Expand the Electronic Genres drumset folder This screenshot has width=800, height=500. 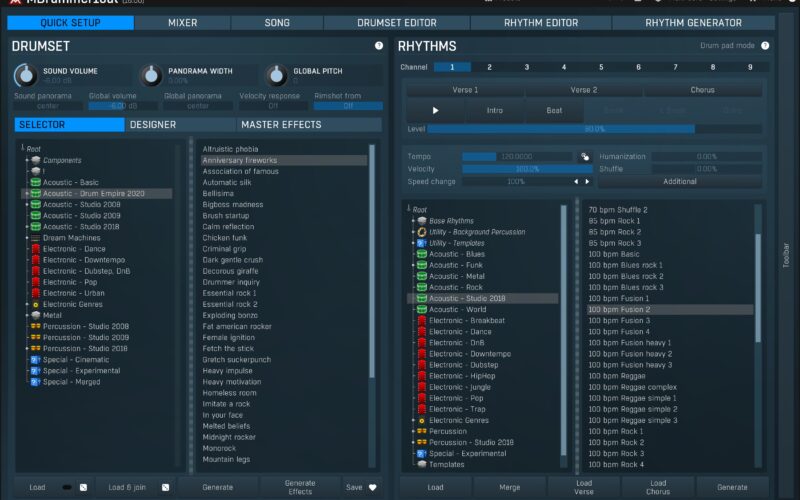point(25,304)
